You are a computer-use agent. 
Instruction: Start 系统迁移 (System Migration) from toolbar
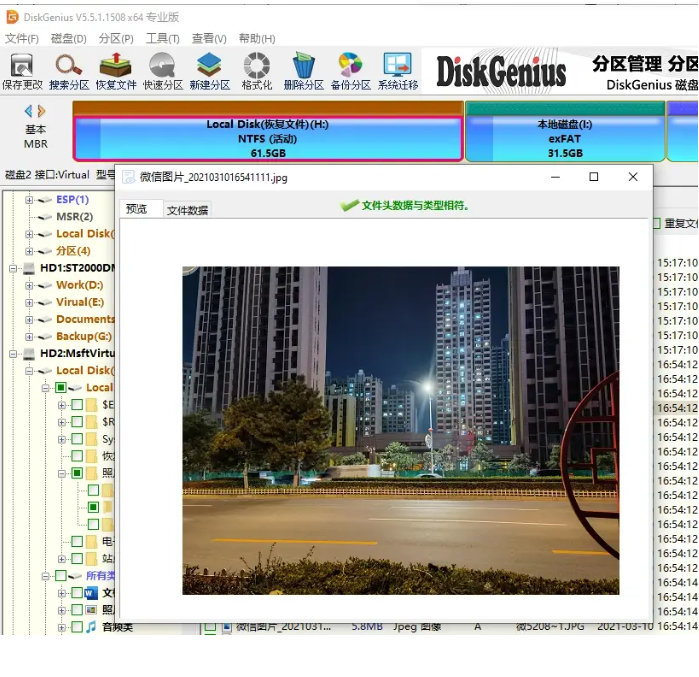(398, 70)
